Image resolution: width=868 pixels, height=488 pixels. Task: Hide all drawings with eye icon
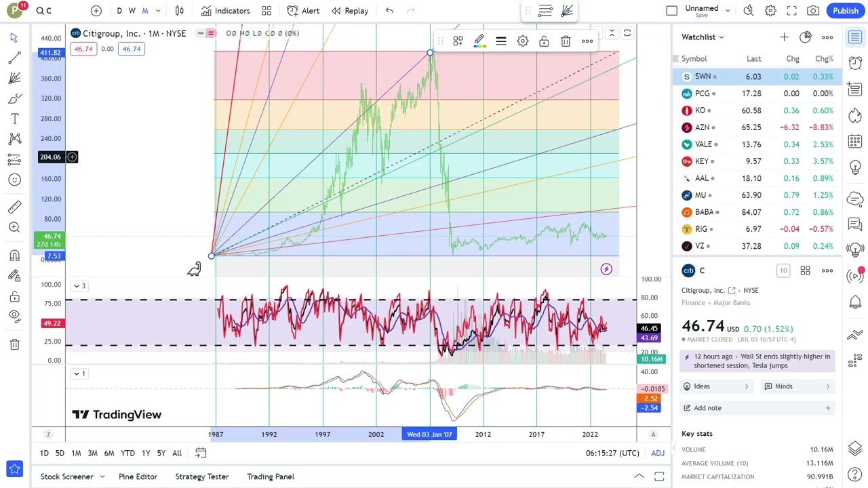tap(14, 316)
